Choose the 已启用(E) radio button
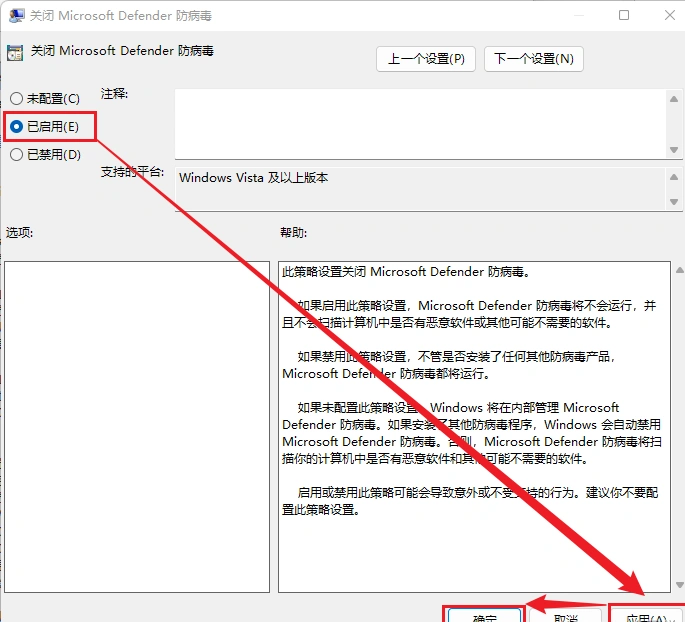The height and width of the screenshot is (622, 685). 16,127
